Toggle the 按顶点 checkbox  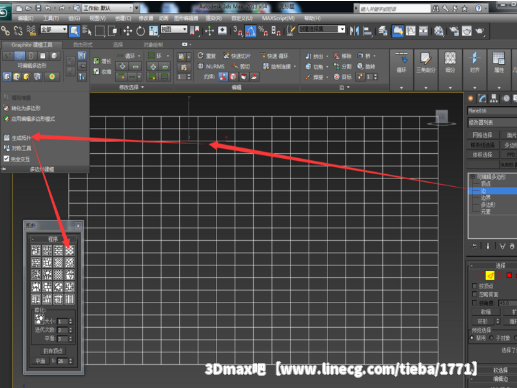pos(475,286)
